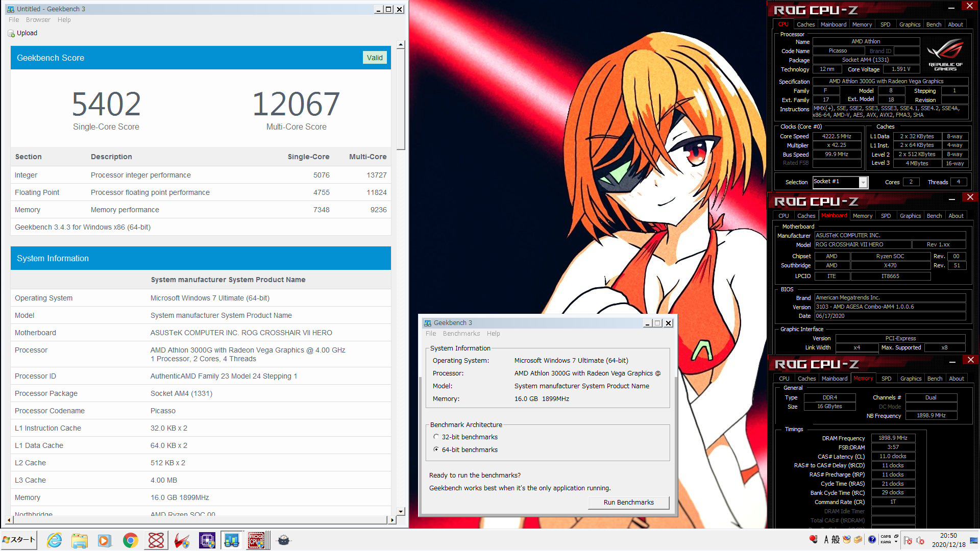Open Action Center flag icon in tray
980x551 pixels.
(908, 540)
